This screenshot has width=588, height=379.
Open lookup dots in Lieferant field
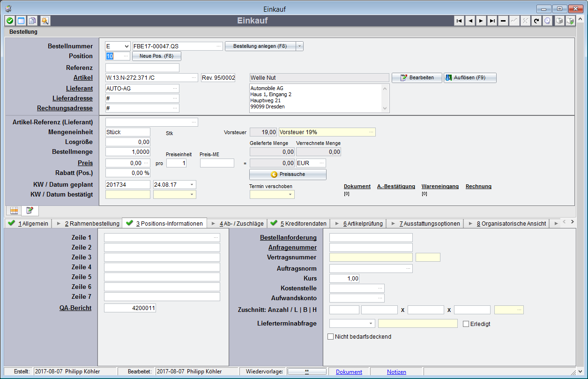175,88
